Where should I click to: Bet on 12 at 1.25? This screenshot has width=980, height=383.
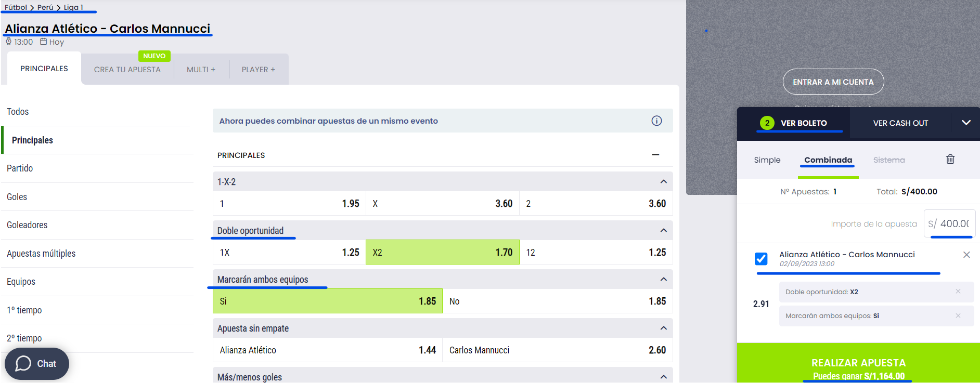point(596,253)
